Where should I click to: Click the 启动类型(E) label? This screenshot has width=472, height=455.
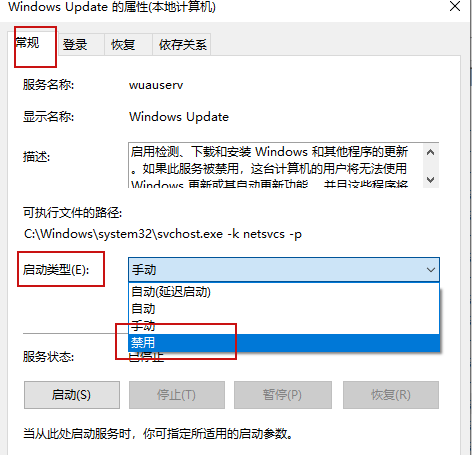[x=56, y=270]
